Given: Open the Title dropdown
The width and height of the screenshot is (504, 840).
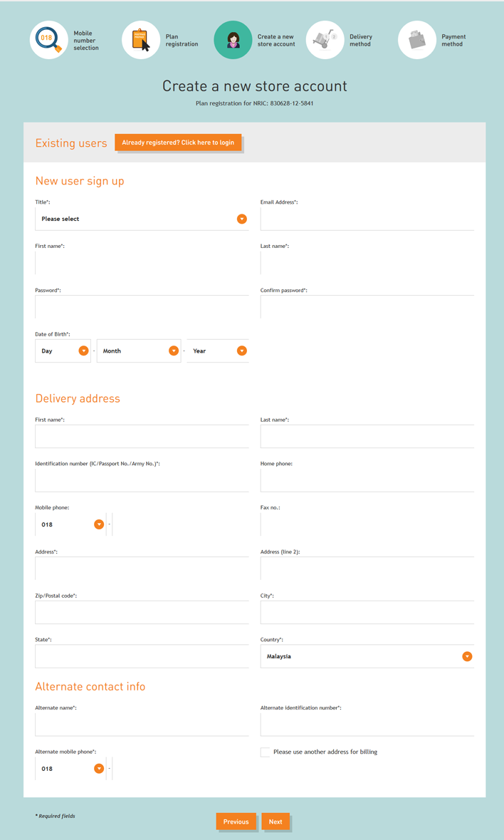Looking at the screenshot, I should [x=142, y=219].
